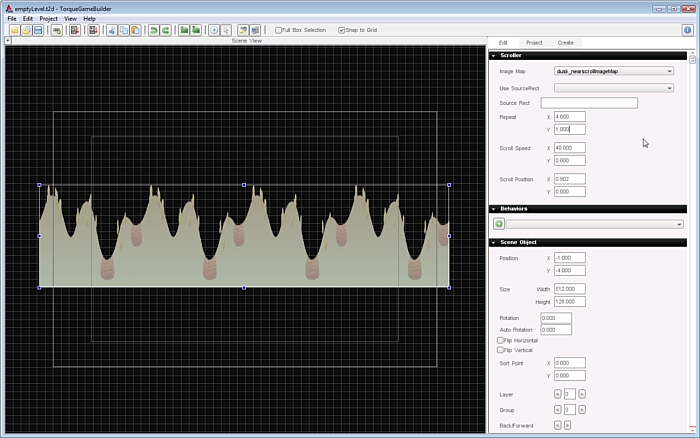
Task: Click the blue info icon at the toolbar's right end
Action: pyautogui.click(x=688, y=30)
